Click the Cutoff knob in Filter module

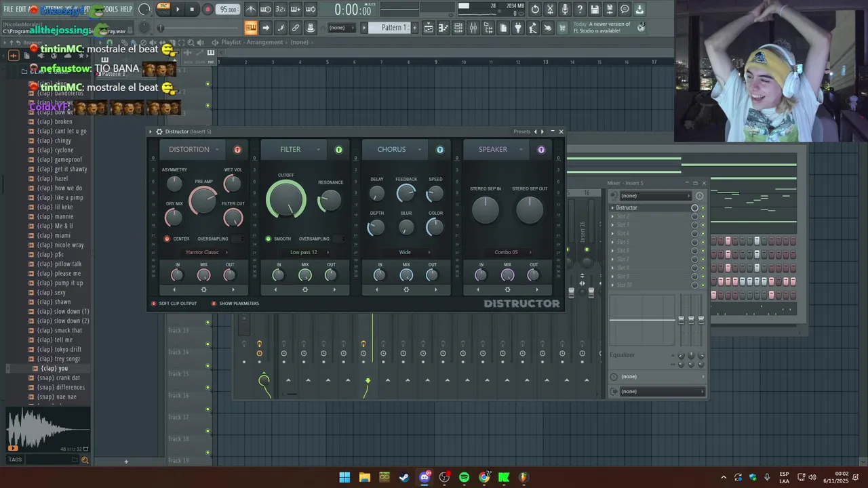click(285, 200)
